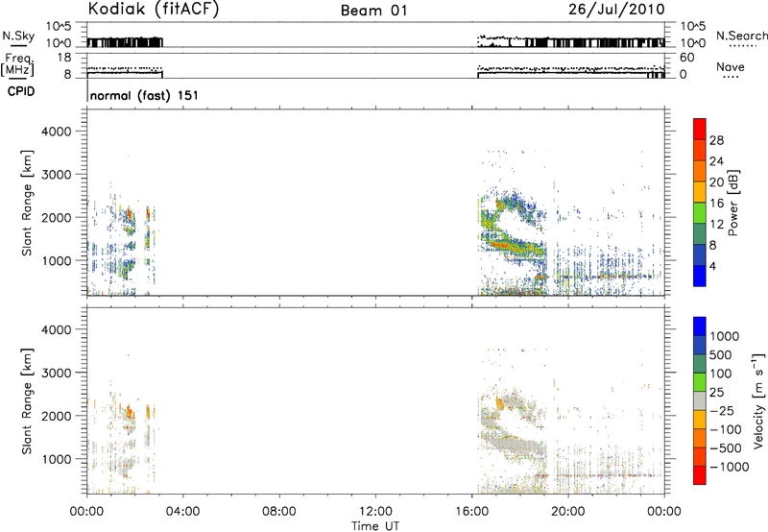Click the 'Velocity [m s-1]' colorbar title
The height and width of the screenshot is (532, 768).
pyautogui.click(x=758, y=400)
